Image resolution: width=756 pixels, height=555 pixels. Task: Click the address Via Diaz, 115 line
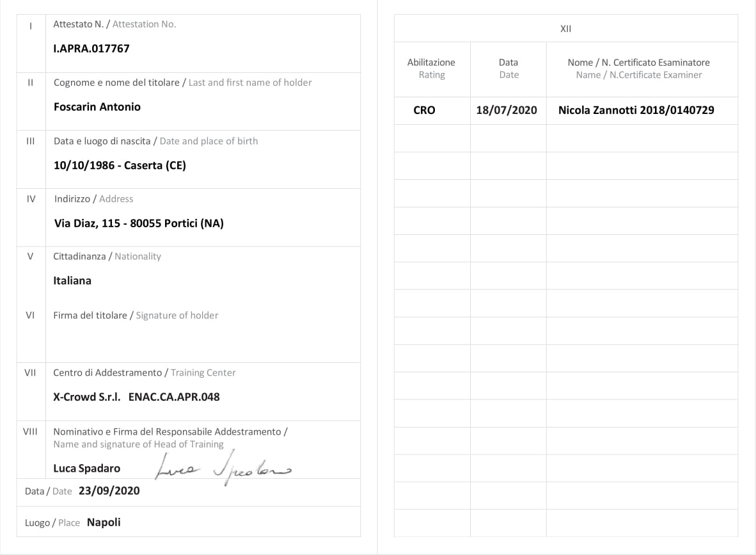(139, 223)
